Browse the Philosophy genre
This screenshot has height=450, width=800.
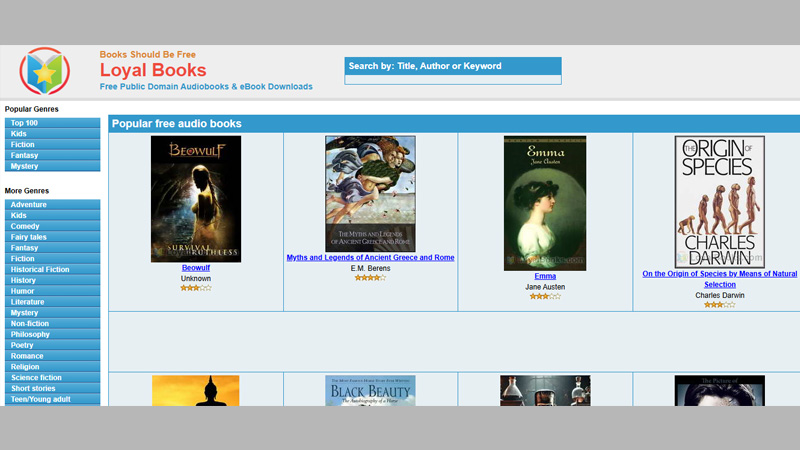53,334
